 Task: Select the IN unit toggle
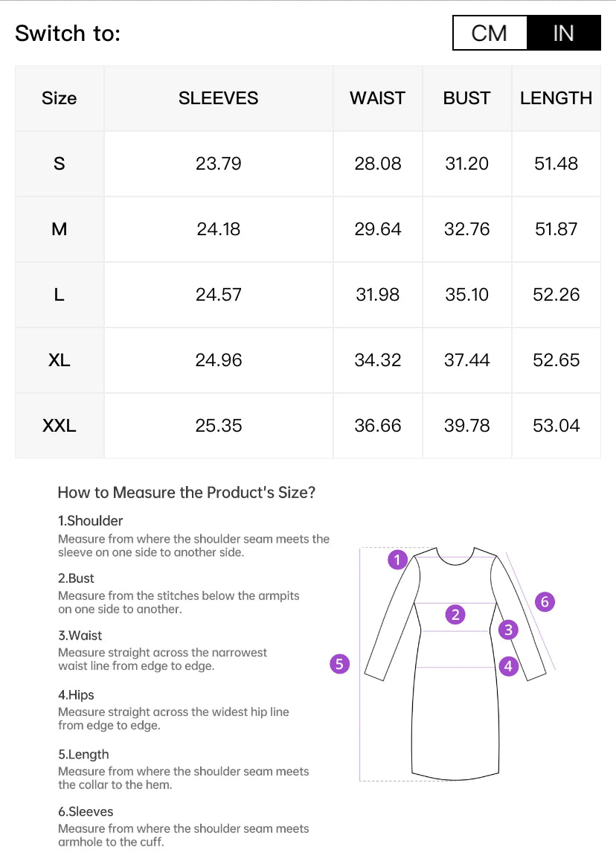coord(564,33)
